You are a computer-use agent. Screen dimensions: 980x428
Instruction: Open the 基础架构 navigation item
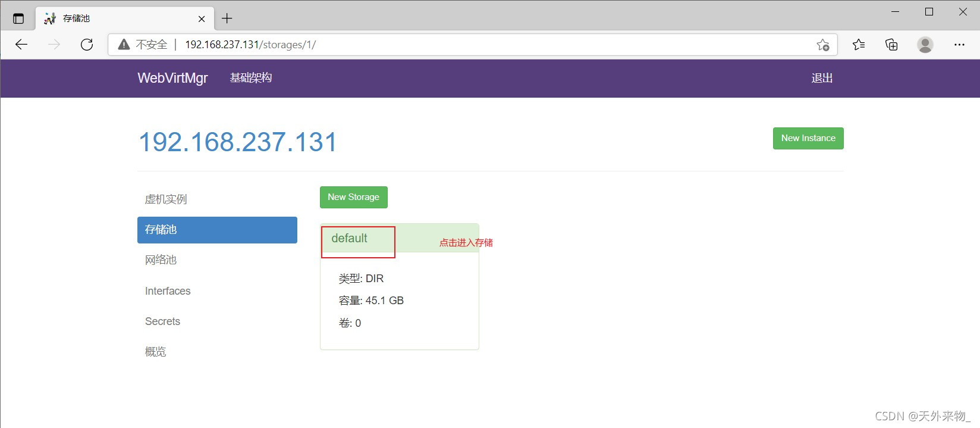pyautogui.click(x=251, y=78)
